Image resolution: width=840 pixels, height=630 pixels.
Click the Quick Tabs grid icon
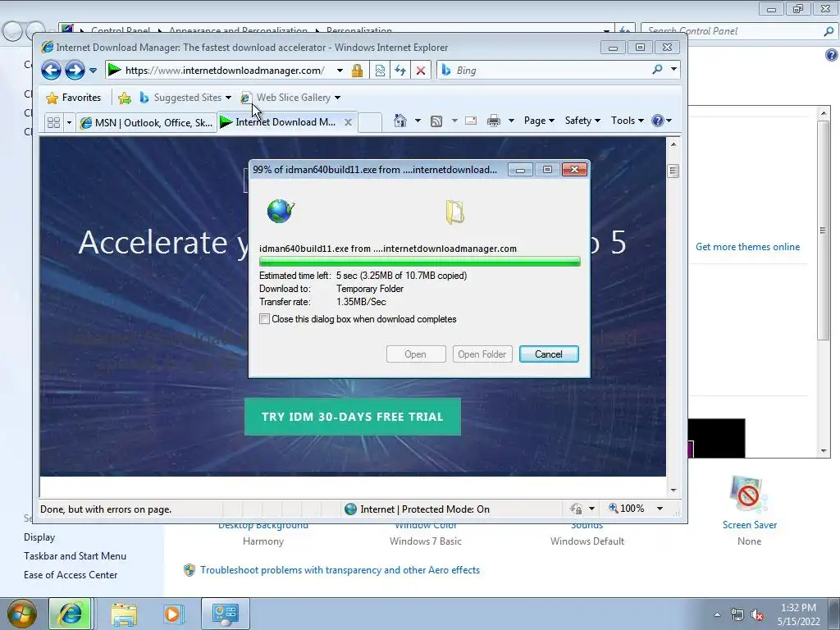(53, 123)
